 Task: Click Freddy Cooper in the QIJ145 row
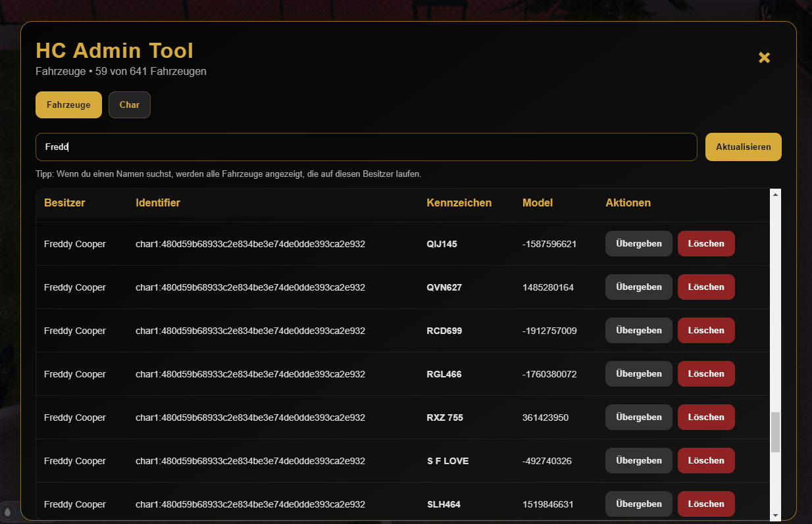pos(75,244)
